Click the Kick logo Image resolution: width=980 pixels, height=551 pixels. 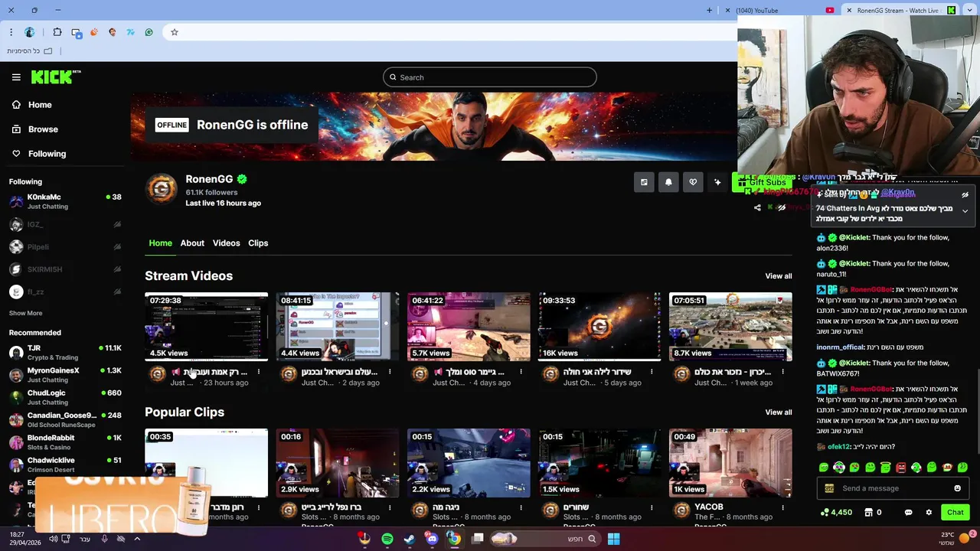tap(55, 77)
